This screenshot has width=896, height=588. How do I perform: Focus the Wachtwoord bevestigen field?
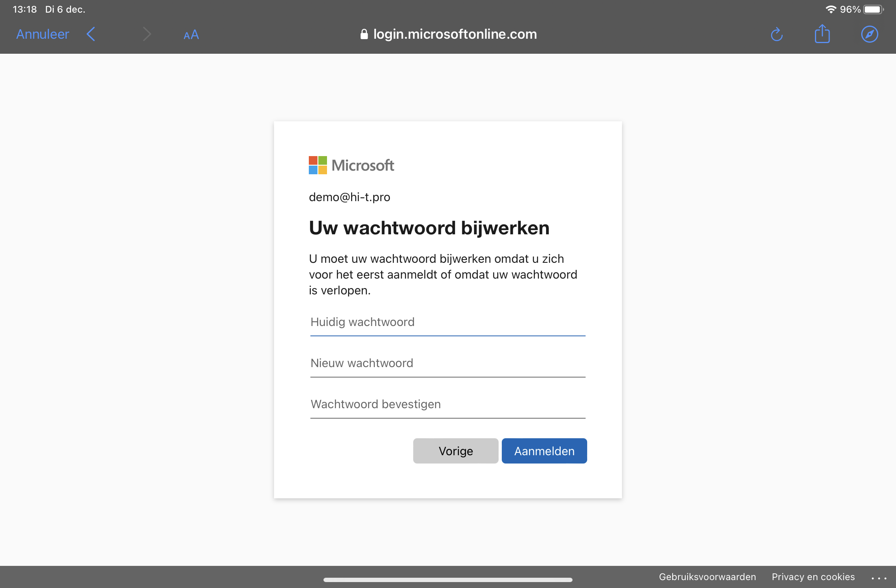pos(448,405)
